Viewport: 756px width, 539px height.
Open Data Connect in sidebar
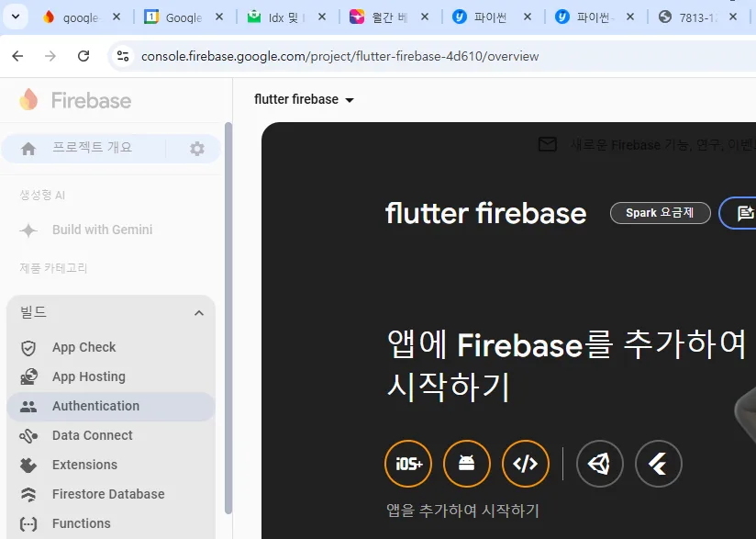pos(111,436)
